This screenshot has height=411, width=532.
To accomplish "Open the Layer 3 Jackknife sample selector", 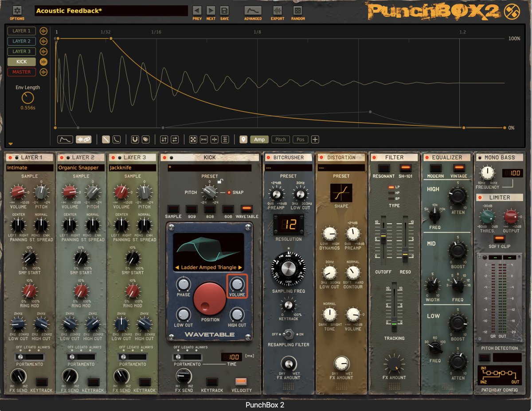I will tap(133, 168).
